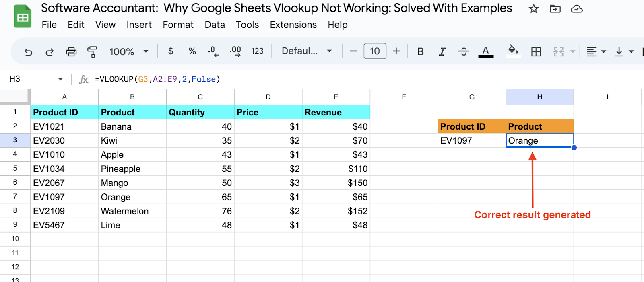Select the Quantity header cell
Image resolution: width=644 pixels, height=282 pixels.
click(x=200, y=112)
